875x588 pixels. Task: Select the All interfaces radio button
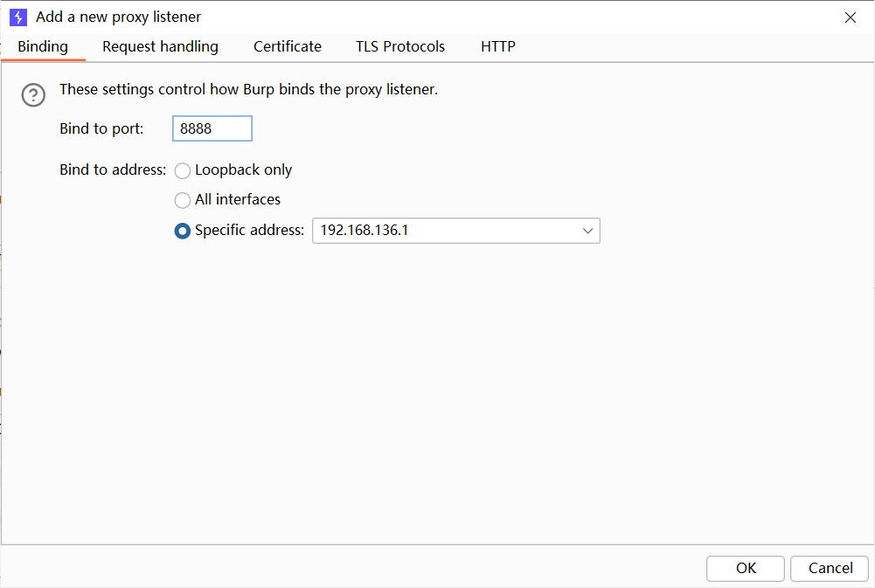tap(183, 200)
